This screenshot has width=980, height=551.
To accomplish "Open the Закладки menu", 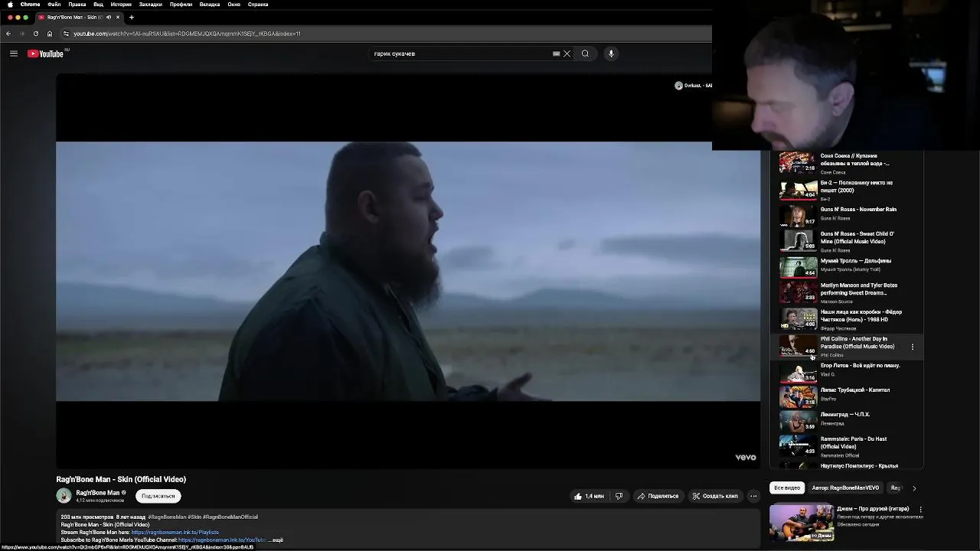I will 150,4.
